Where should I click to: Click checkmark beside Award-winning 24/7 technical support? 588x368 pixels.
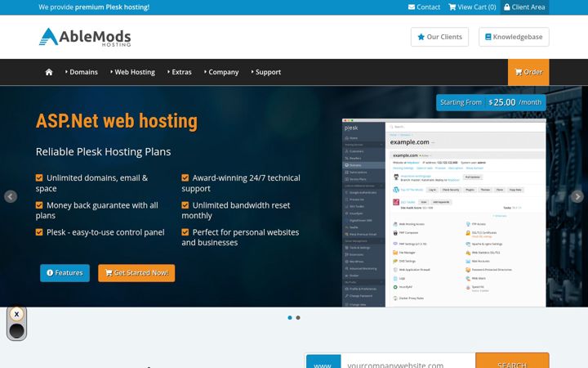click(x=185, y=177)
